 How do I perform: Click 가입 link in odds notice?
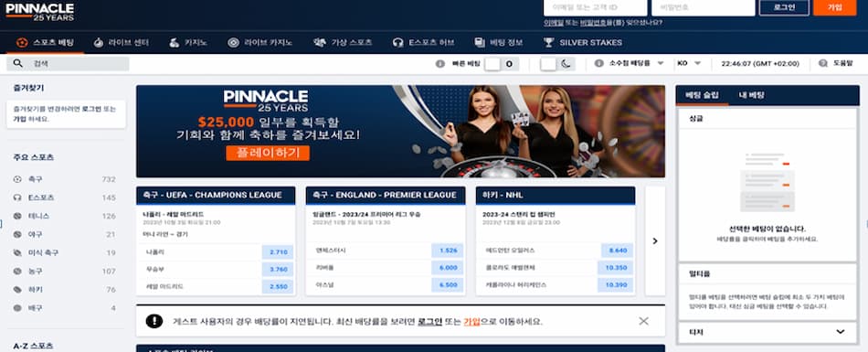[x=471, y=322]
